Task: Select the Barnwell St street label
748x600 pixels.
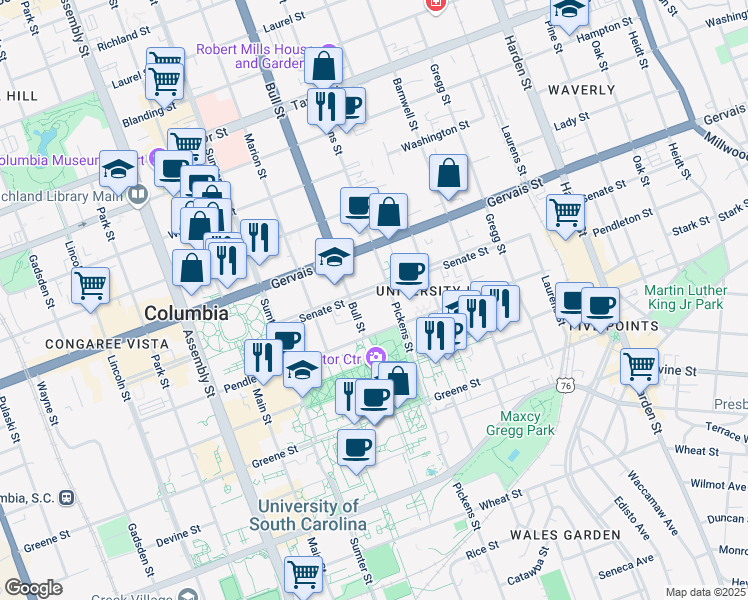Action: (x=405, y=104)
